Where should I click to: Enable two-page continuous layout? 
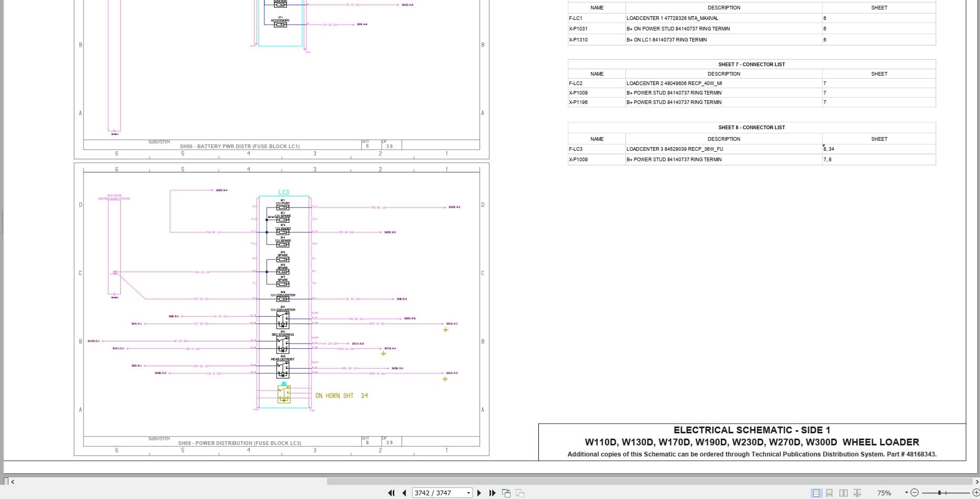pos(857,493)
